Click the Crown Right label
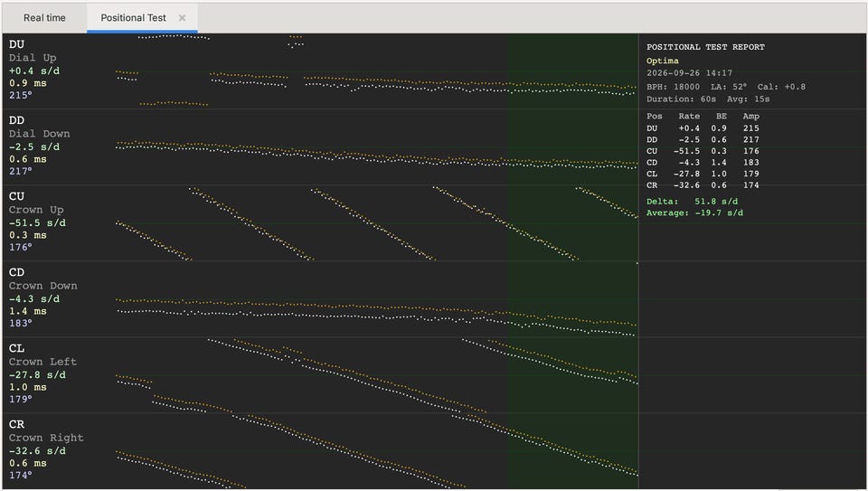The image size is (868, 491). click(46, 438)
